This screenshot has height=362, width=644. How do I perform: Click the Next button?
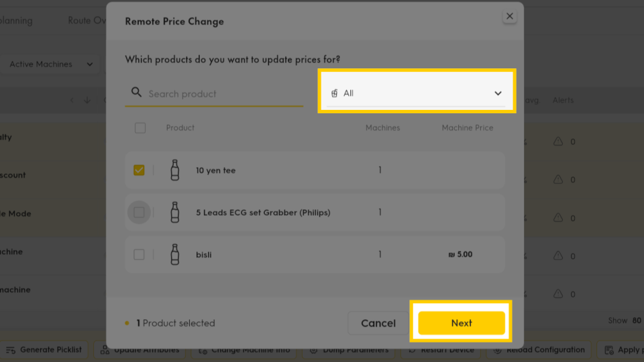point(462,323)
